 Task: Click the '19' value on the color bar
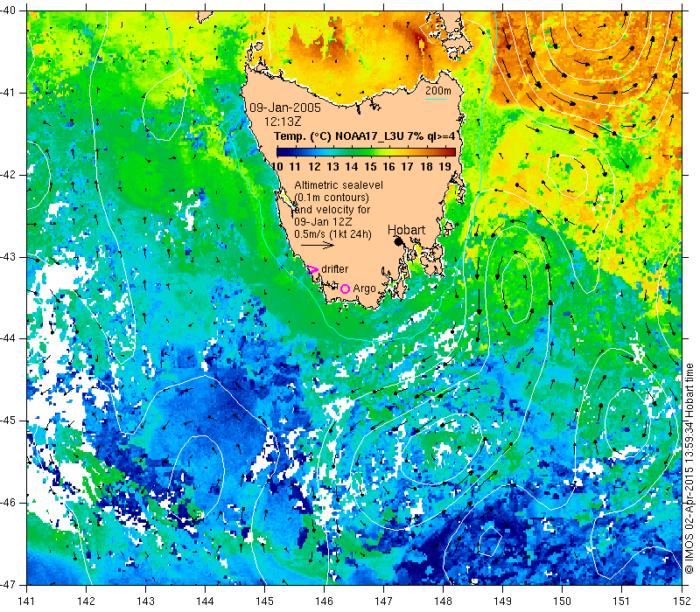tap(444, 166)
